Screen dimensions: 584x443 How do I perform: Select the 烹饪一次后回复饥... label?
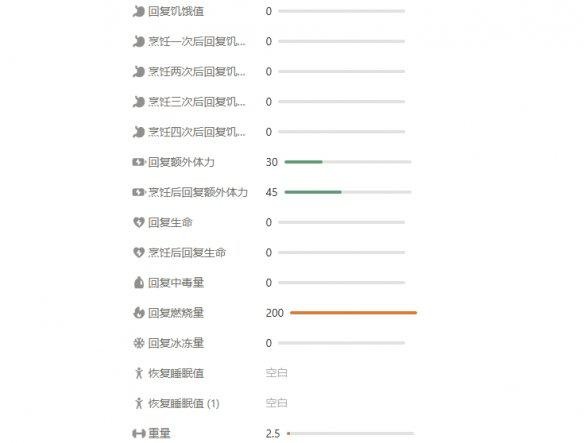pyautogui.click(x=197, y=41)
